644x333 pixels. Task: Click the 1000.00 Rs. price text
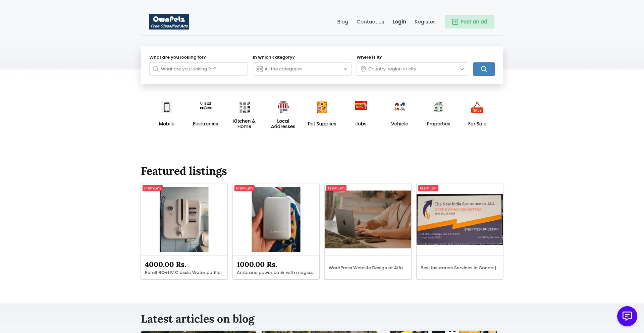[257, 265]
